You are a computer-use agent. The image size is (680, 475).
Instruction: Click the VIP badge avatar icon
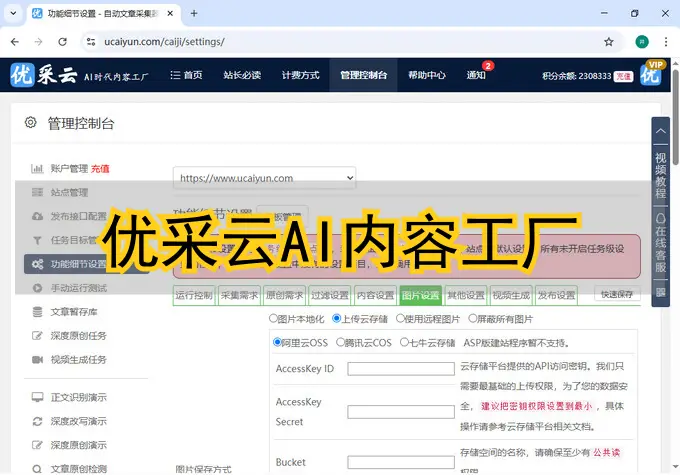pos(652,74)
